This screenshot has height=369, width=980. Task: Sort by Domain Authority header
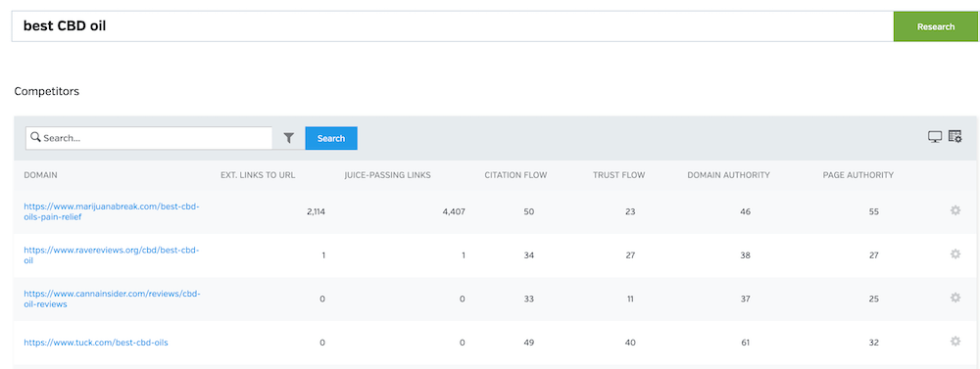728,175
